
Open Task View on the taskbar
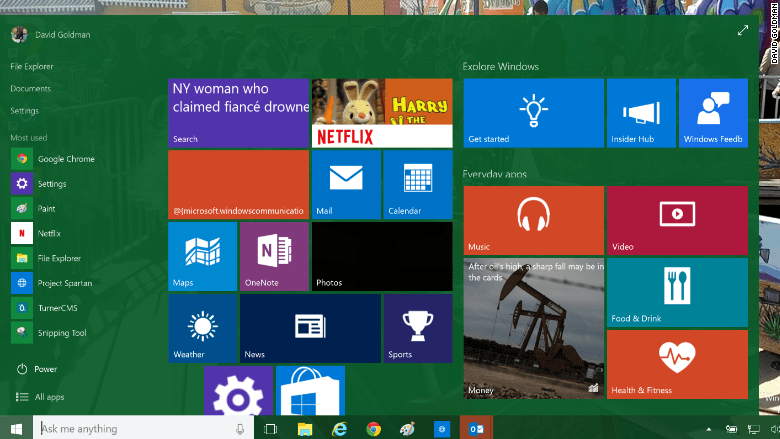270,429
